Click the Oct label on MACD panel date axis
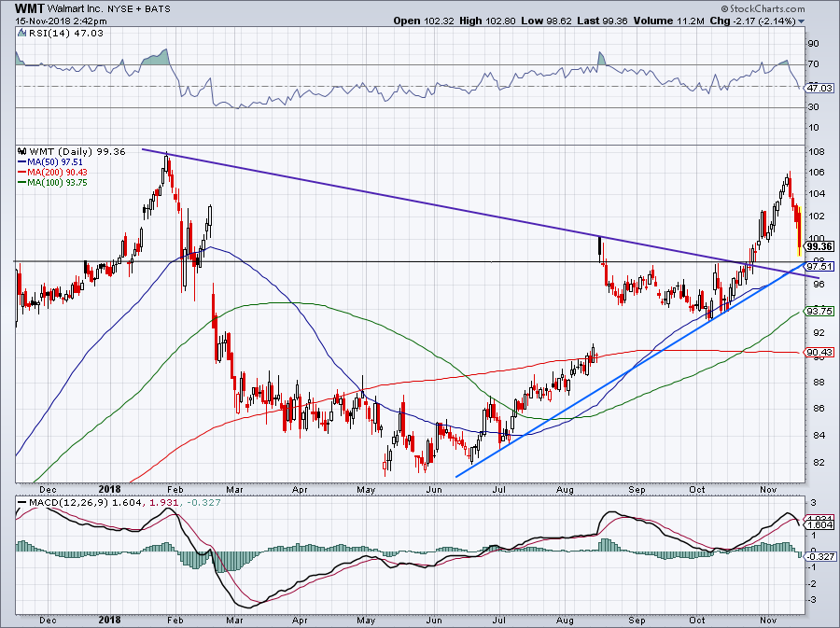840x628 pixels. click(x=697, y=621)
